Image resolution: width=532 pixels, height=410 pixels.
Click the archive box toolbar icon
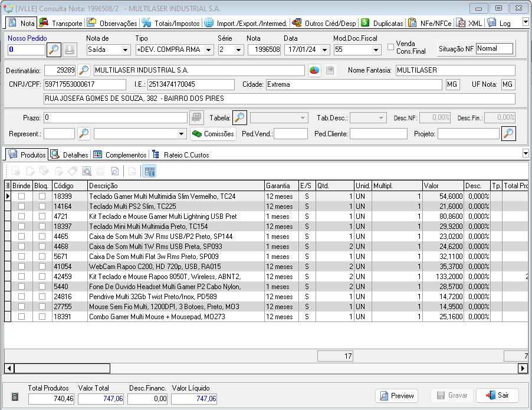tap(101, 171)
